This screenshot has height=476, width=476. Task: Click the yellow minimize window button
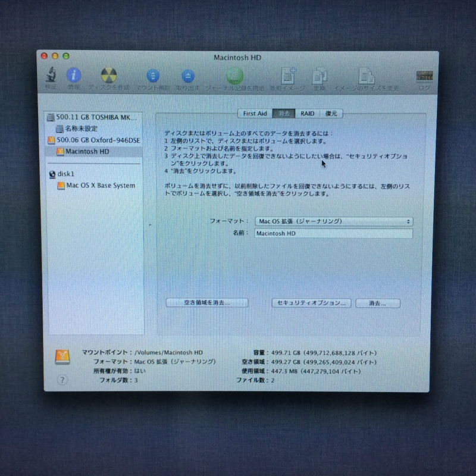point(55,56)
